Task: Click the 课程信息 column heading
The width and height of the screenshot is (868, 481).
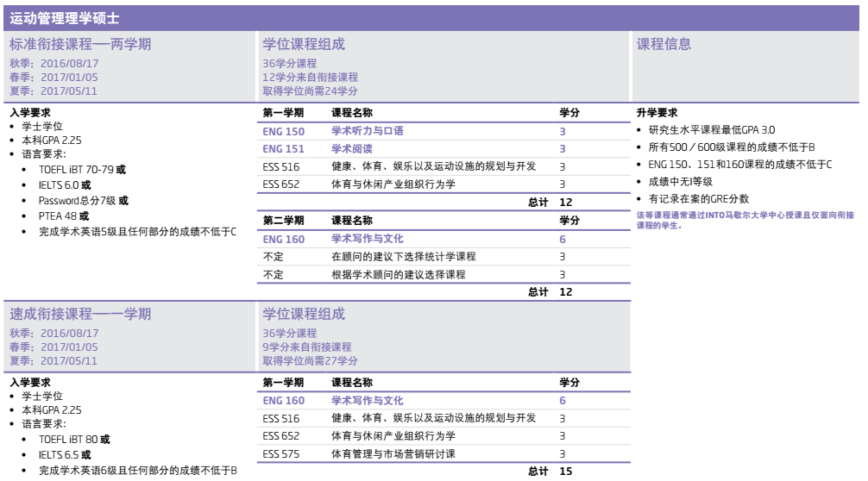Action: [x=664, y=45]
